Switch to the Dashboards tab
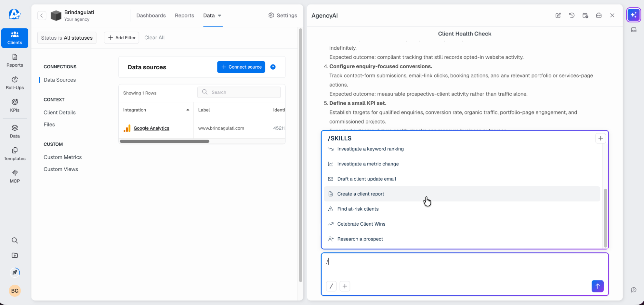This screenshot has width=644, height=305. coord(151,15)
